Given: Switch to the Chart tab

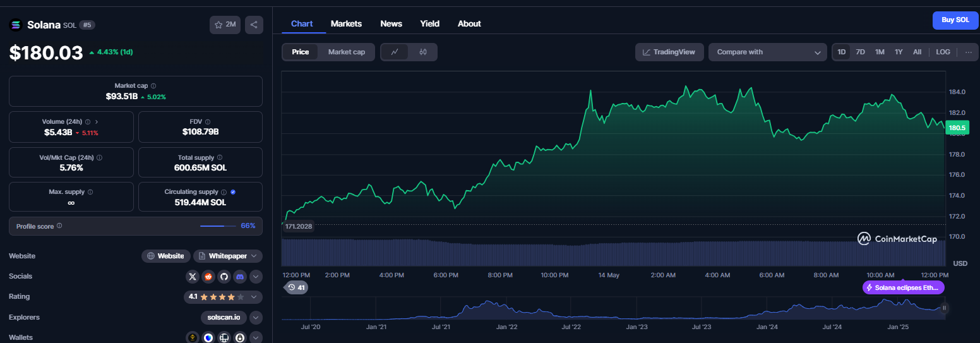Looking at the screenshot, I should (302, 23).
